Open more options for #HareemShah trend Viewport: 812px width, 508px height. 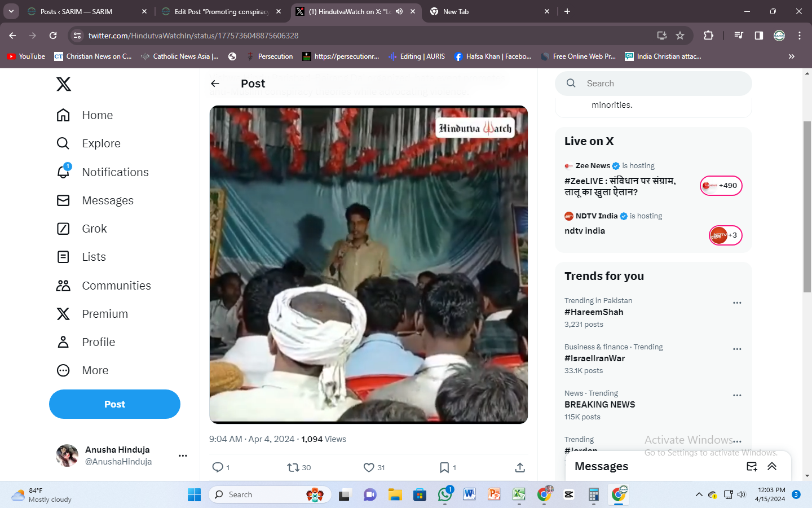[x=737, y=303]
